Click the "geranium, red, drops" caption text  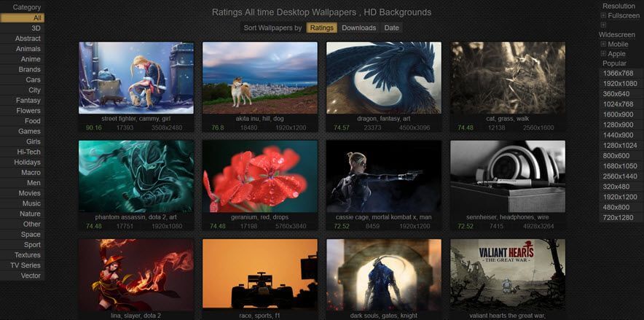(260, 217)
